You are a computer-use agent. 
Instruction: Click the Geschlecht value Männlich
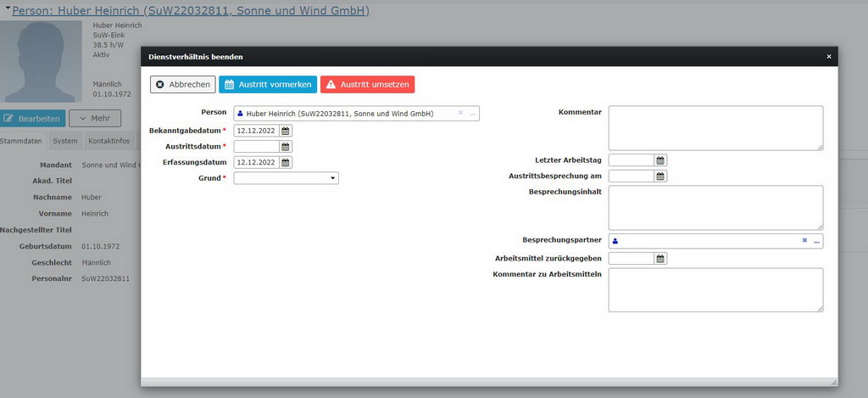pyautogui.click(x=97, y=263)
